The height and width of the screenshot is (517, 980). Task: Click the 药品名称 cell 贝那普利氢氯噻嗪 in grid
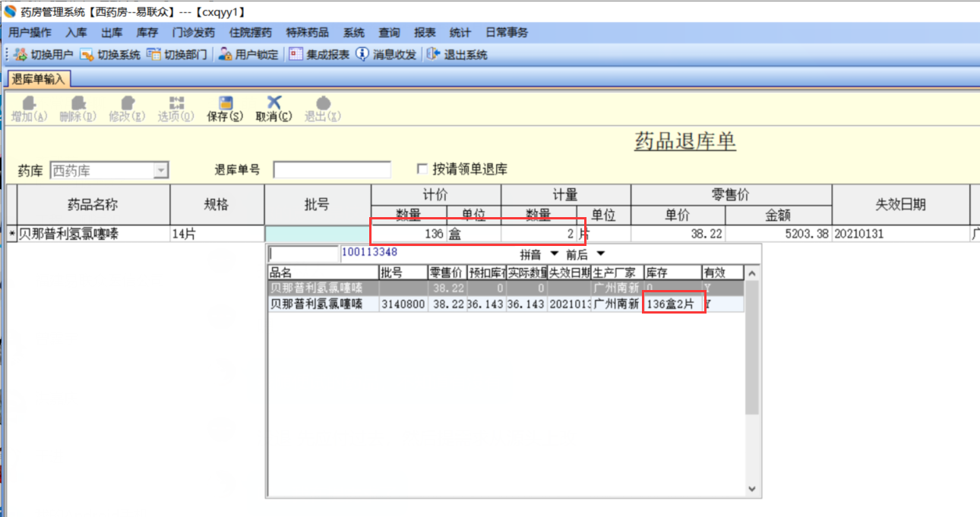coord(93,234)
